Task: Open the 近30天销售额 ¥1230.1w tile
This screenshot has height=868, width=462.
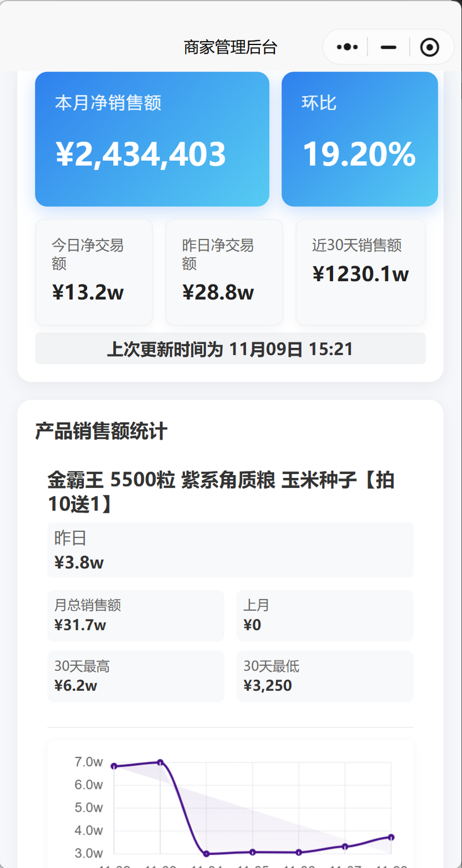Action: pyautogui.click(x=360, y=272)
